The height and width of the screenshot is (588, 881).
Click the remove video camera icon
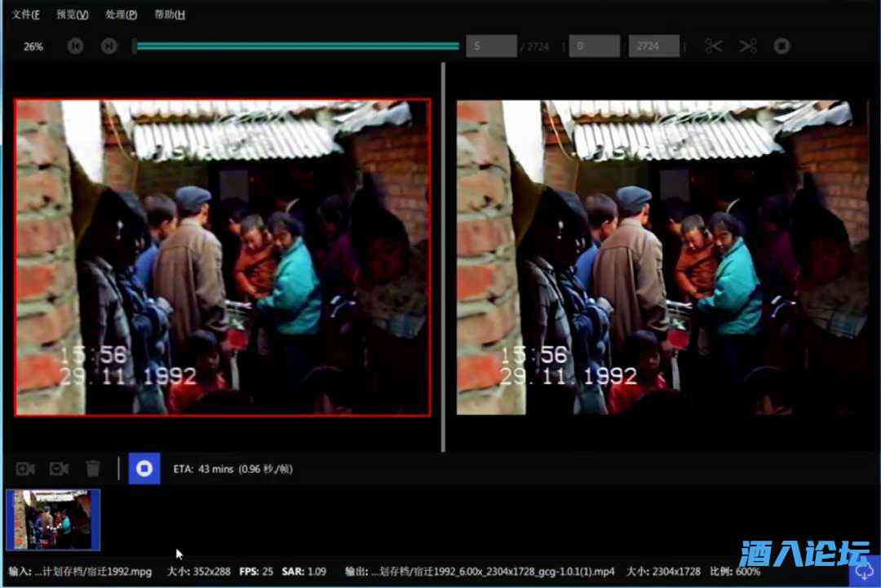coord(59,469)
